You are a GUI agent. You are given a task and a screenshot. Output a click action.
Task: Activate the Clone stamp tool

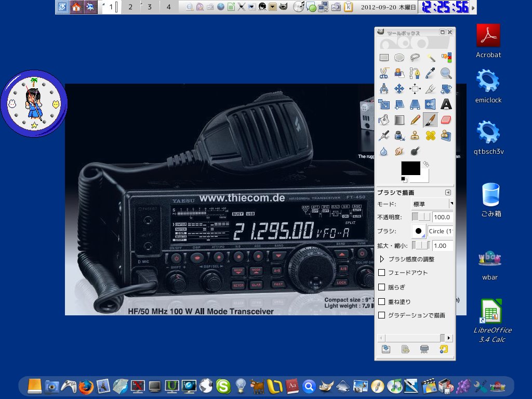click(415, 135)
